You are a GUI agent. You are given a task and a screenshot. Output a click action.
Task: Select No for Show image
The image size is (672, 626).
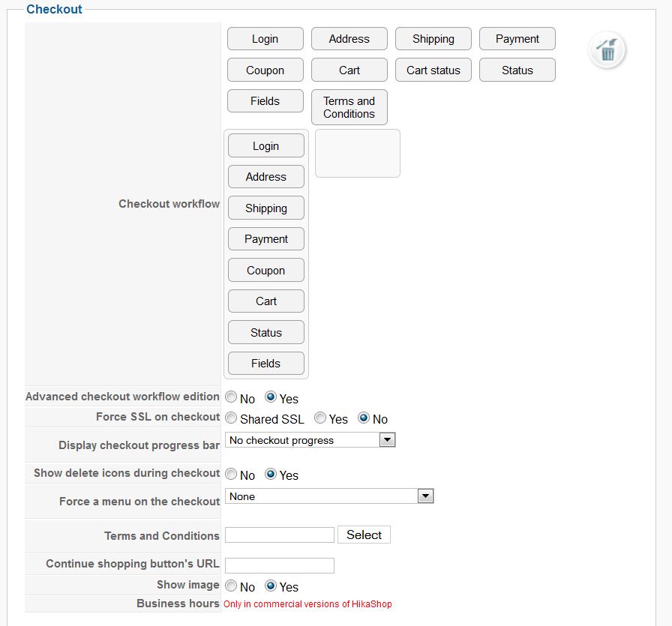point(231,586)
